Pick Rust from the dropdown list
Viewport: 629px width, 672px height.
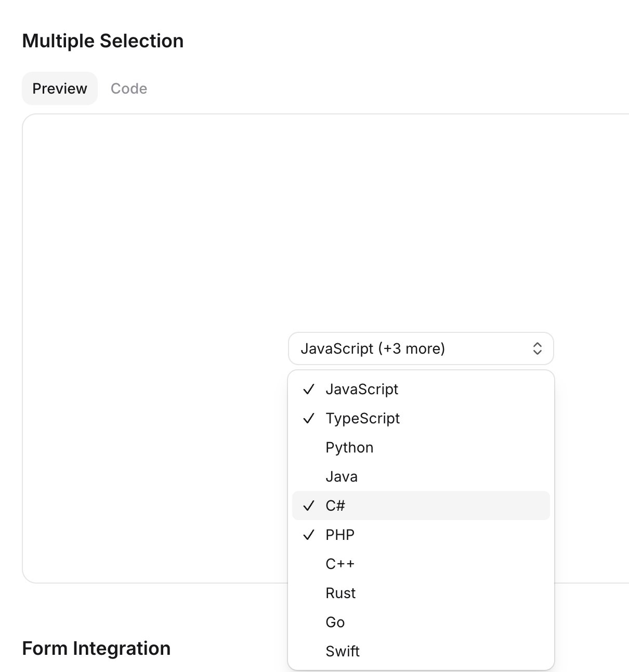coord(421,593)
